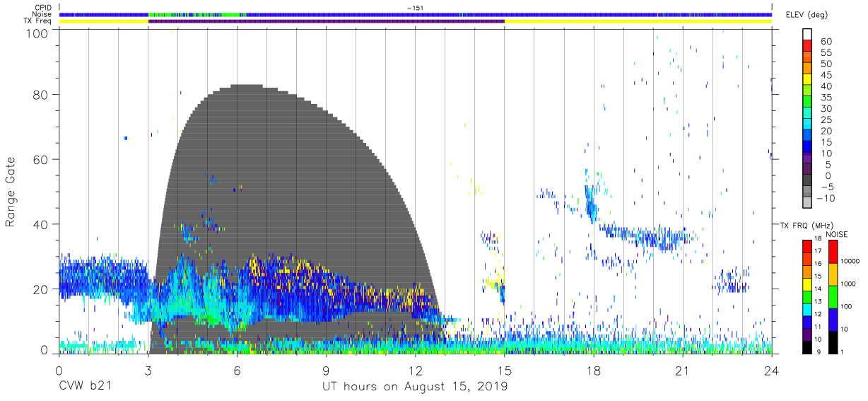Click the 55 label in ELEV legend

coord(825,53)
